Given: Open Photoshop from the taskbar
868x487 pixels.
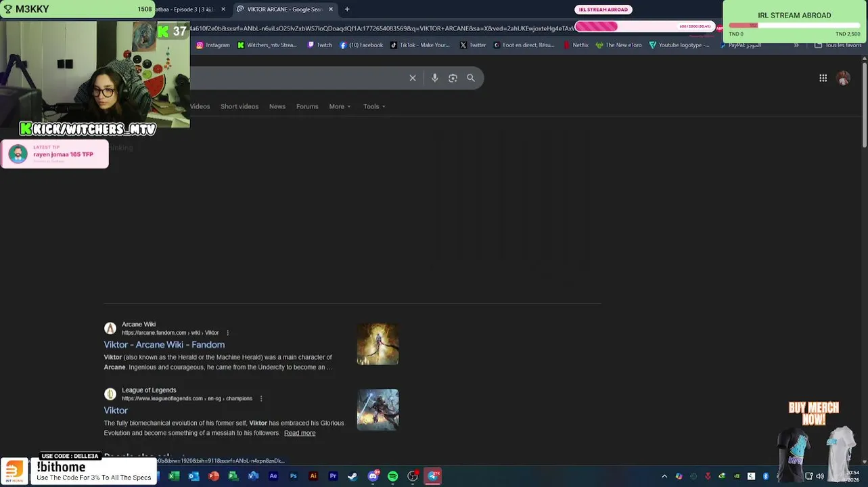Looking at the screenshot, I should click(x=293, y=476).
